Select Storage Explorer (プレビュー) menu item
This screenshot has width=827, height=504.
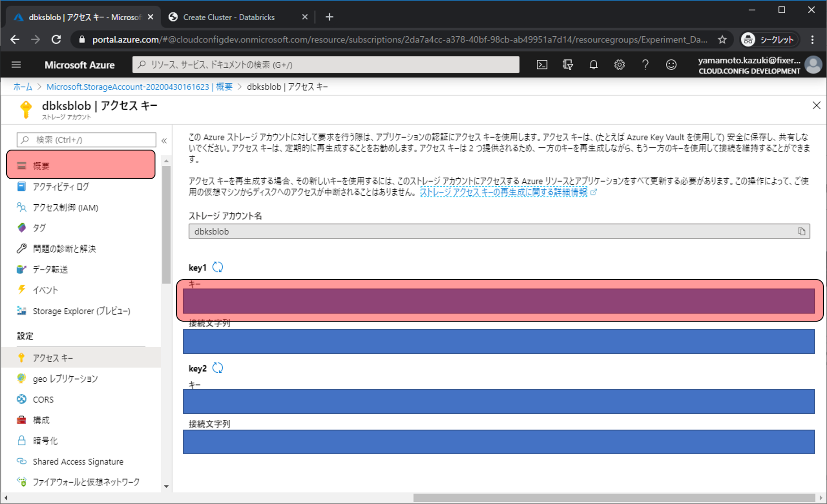[81, 311]
